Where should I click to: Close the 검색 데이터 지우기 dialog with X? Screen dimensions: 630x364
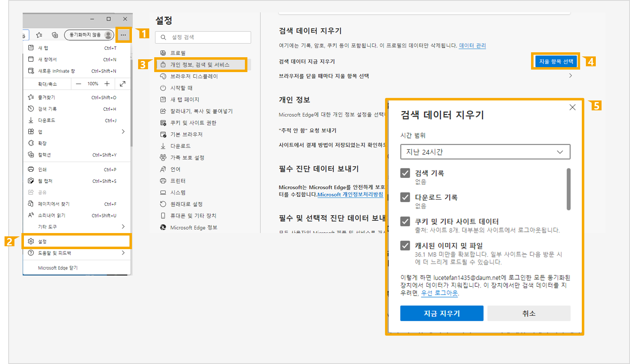pos(572,107)
